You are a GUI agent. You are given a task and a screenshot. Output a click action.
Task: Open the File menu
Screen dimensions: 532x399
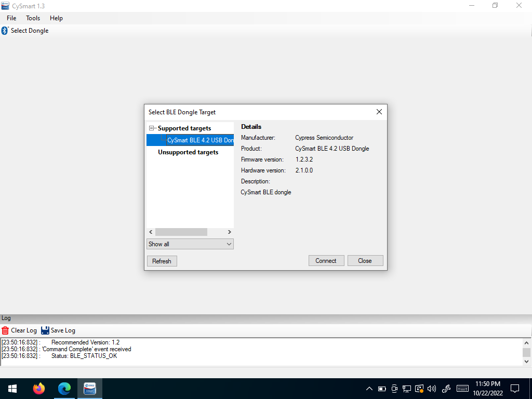[11, 18]
